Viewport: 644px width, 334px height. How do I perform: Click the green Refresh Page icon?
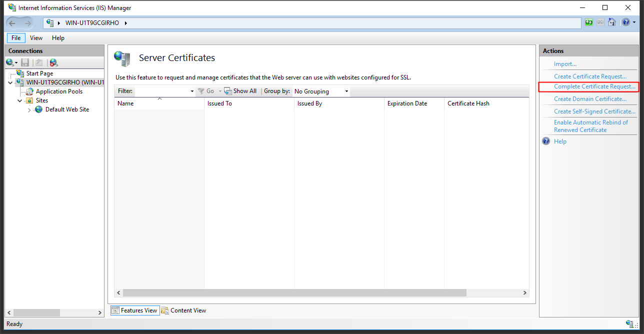(x=588, y=22)
